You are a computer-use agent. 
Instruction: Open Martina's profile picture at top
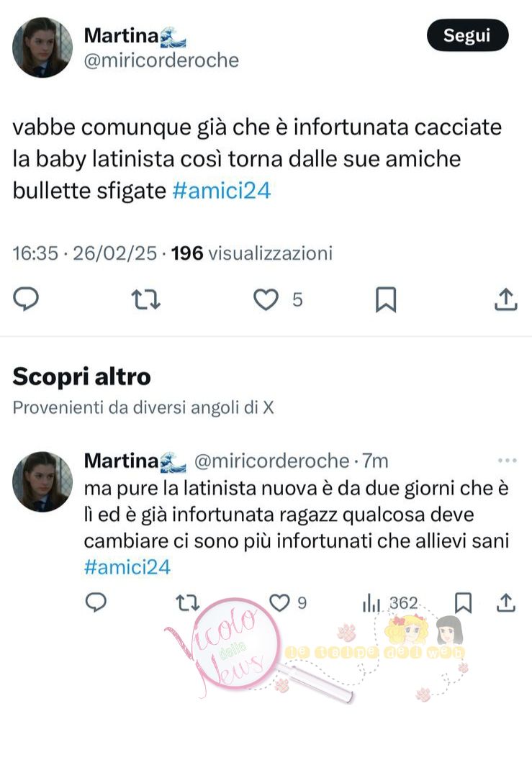(x=42, y=47)
